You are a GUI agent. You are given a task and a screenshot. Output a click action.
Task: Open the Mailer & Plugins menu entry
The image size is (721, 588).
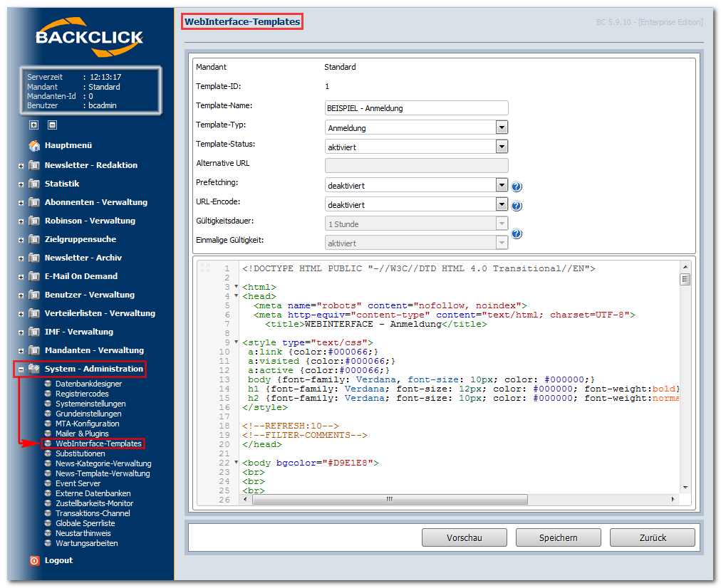tap(82, 434)
